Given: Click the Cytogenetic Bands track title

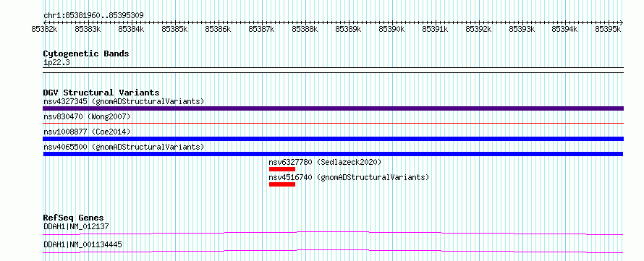Looking at the screenshot, I should click(x=86, y=54).
